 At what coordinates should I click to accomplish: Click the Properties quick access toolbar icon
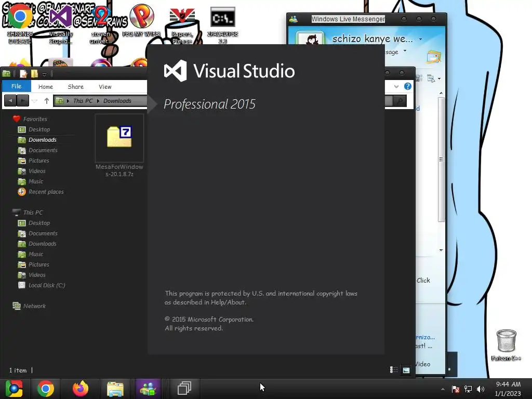point(23,74)
